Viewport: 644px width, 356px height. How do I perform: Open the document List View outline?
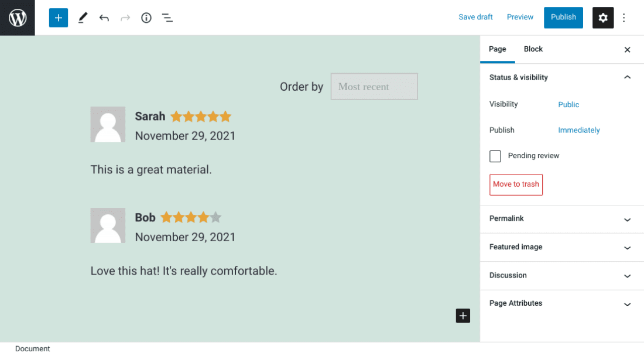(x=167, y=18)
